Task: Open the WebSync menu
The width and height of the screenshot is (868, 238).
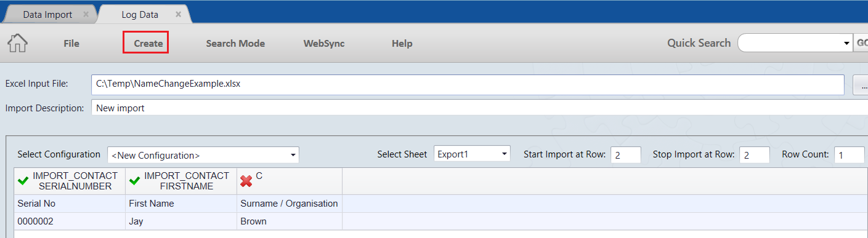Action: (x=324, y=44)
